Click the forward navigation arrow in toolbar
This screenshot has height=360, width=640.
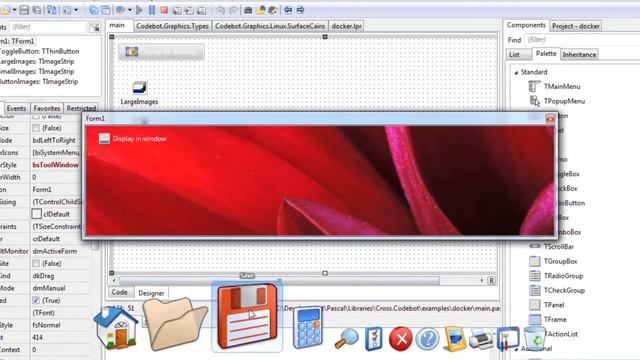(x=300, y=10)
